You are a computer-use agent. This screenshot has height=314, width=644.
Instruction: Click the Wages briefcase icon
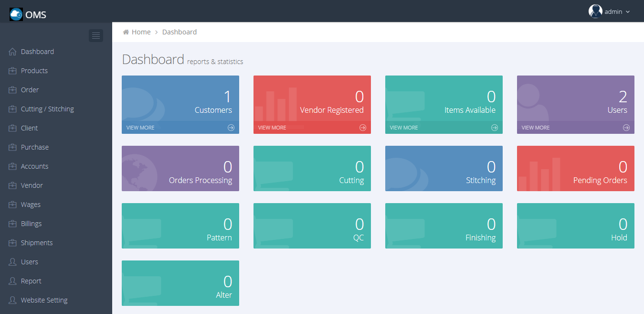(x=12, y=205)
